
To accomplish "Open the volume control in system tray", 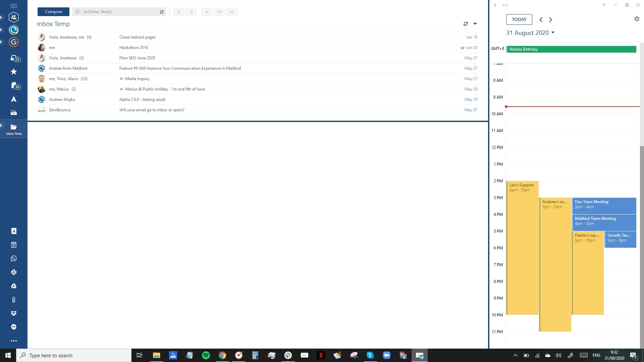I will click(x=558, y=355).
